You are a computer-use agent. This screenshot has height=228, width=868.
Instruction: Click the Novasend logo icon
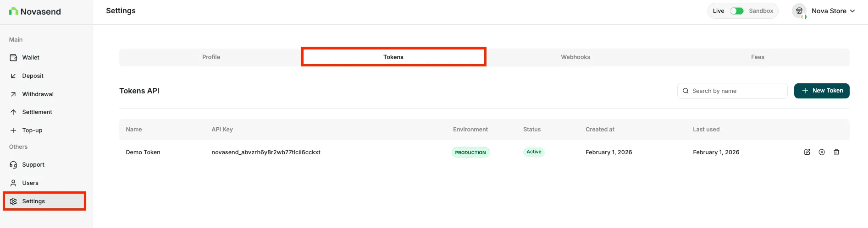pos(14,11)
